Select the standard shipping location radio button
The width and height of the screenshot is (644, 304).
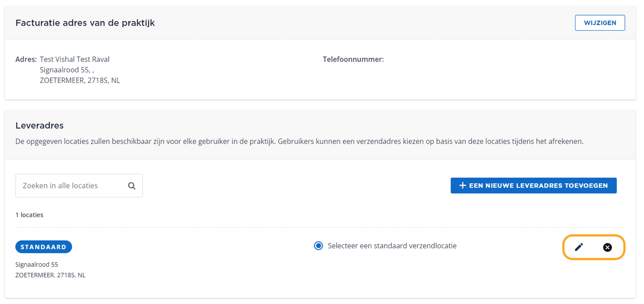tap(318, 246)
